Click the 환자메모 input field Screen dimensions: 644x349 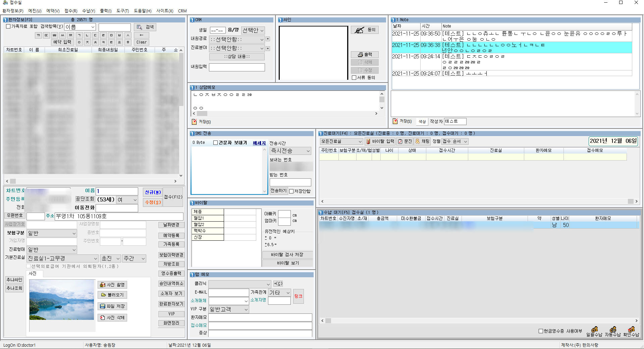tap(260, 317)
